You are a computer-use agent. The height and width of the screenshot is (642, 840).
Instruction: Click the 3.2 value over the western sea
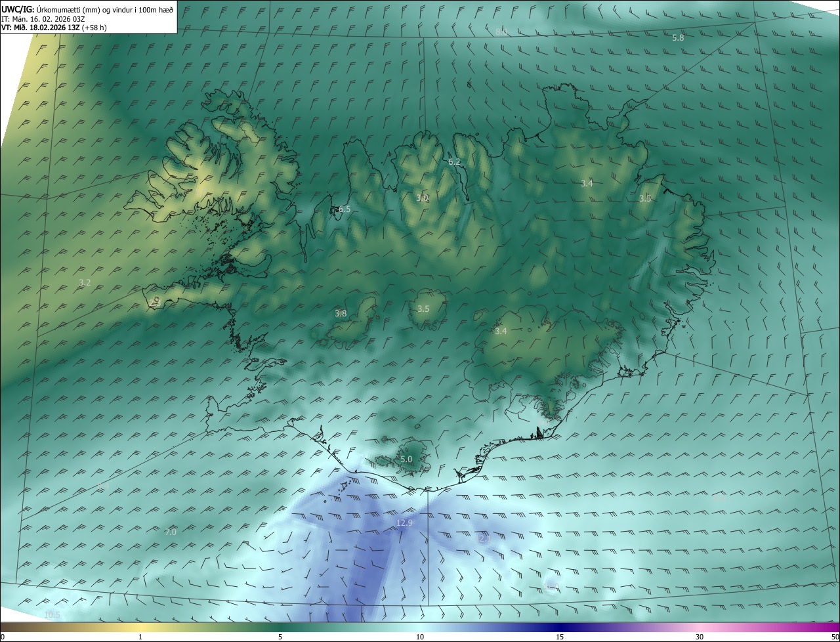(85, 283)
